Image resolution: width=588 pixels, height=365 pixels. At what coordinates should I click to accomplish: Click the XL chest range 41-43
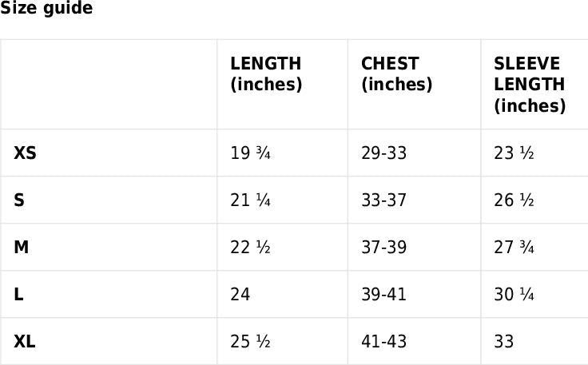click(x=383, y=341)
